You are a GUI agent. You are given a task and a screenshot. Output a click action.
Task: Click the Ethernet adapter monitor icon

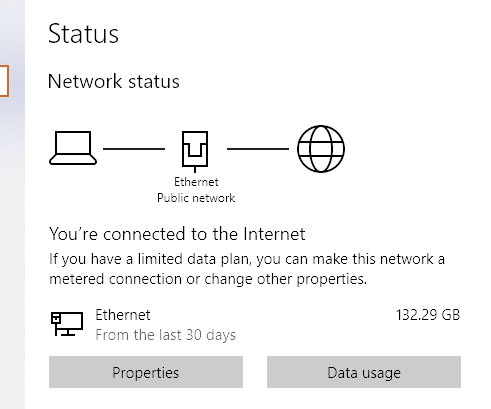click(67, 324)
